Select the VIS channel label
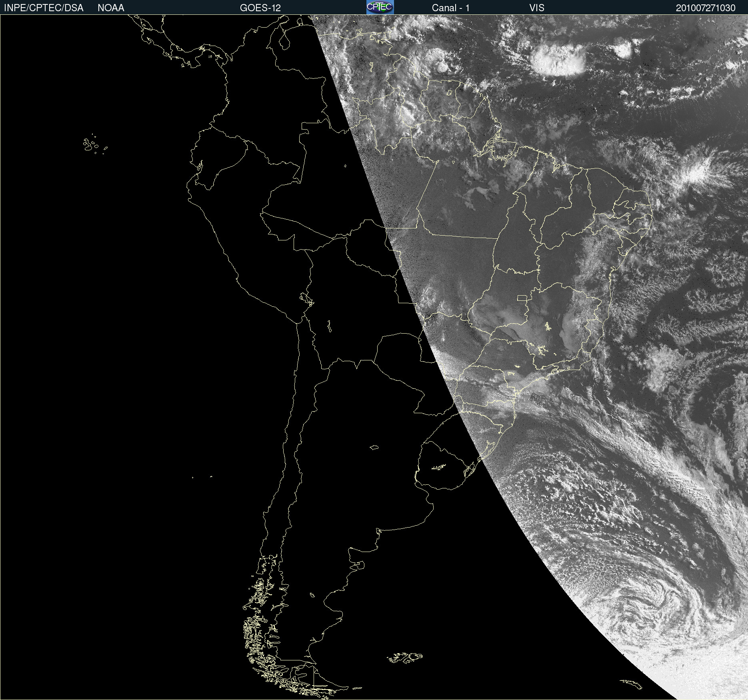748x700 pixels. pyautogui.click(x=537, y=8)
